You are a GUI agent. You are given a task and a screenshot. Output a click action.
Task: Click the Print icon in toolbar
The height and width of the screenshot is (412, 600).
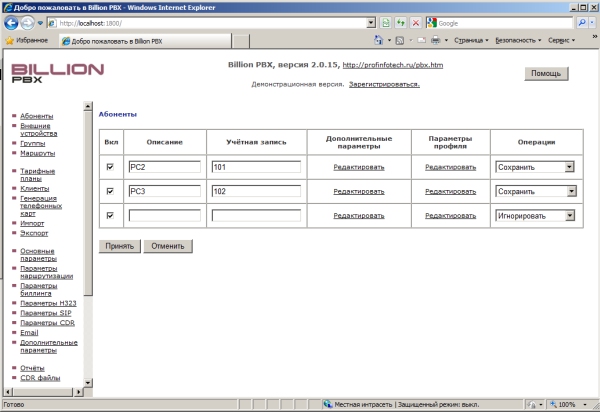click(x=435, y=40)
